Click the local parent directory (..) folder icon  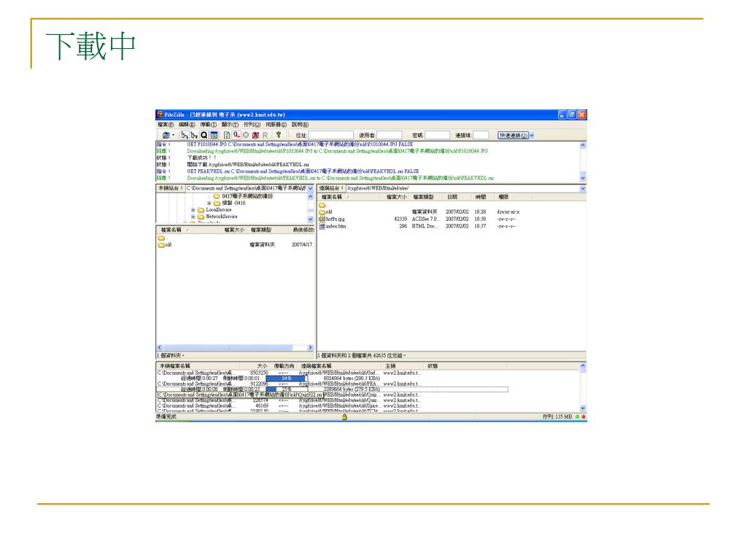tap(161, 238)
